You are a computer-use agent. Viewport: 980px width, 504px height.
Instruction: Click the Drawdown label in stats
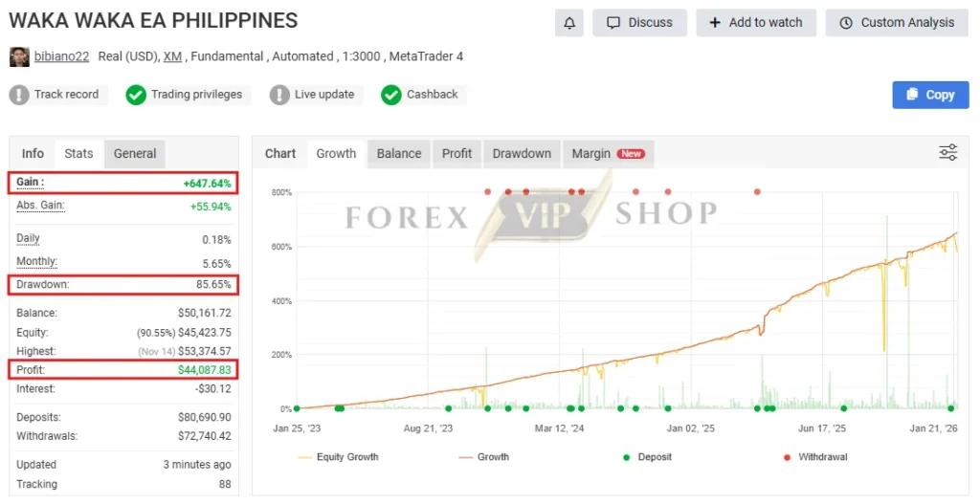coord(42,285)
